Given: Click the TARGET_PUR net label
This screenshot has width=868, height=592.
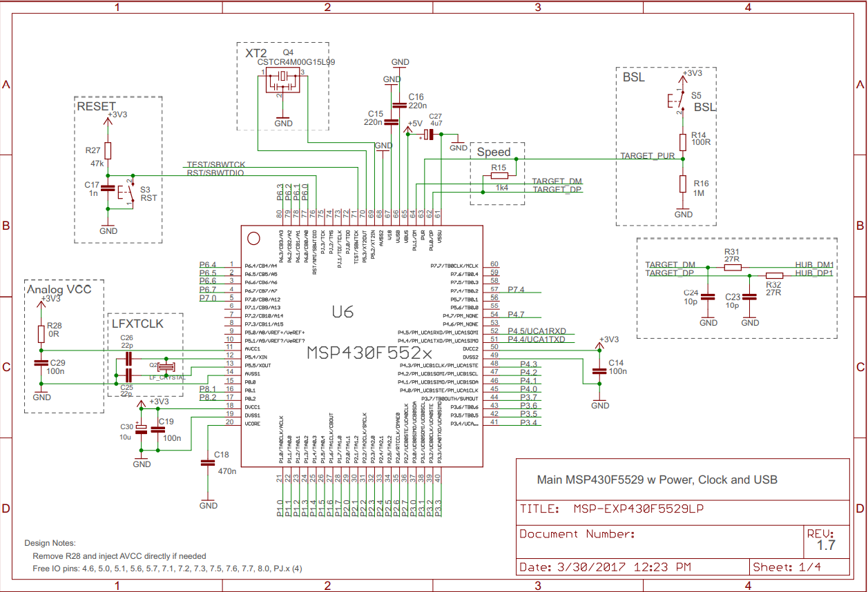Looking at the screenshot, I should pos(647,156).
